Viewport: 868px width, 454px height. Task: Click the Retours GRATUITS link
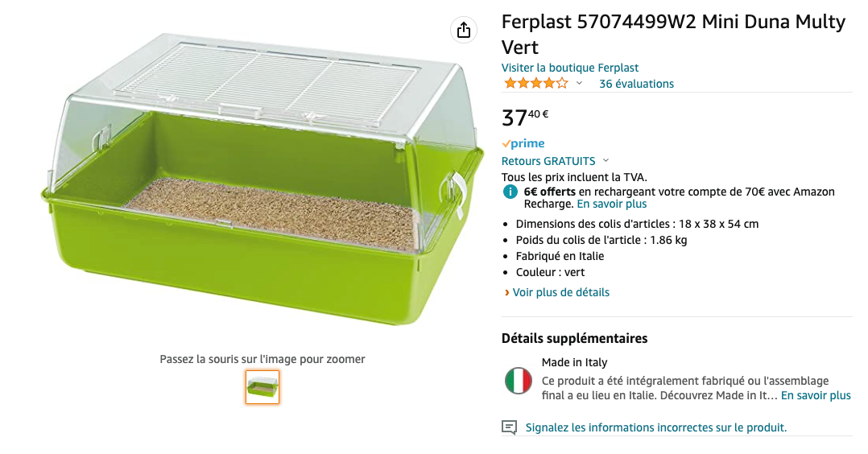[x=548, y=161]
